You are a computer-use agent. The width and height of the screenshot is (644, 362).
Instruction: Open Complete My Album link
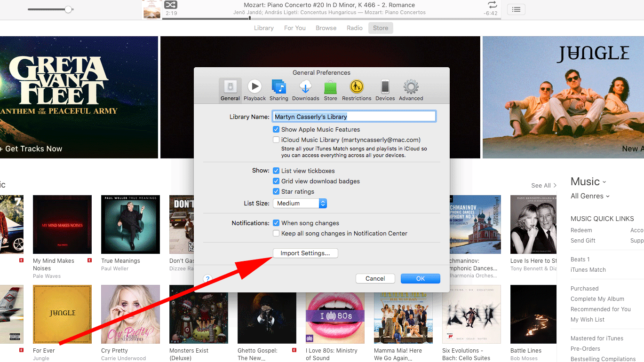click(x=597, y=299)
